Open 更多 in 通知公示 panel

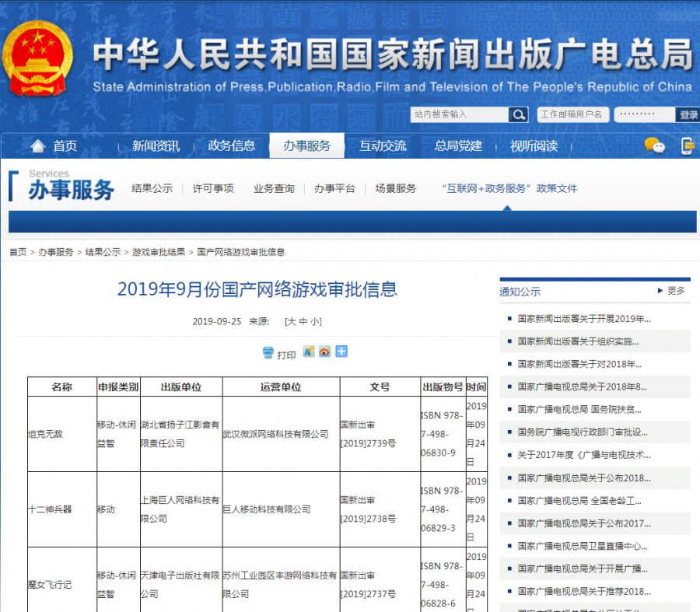click(x=676, y=291)
